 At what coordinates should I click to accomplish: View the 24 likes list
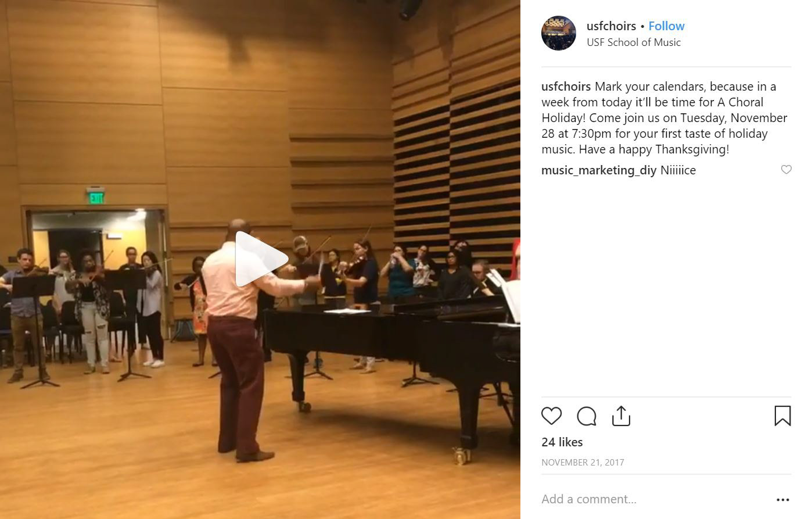pyautogui.click(x=562, y=442)
